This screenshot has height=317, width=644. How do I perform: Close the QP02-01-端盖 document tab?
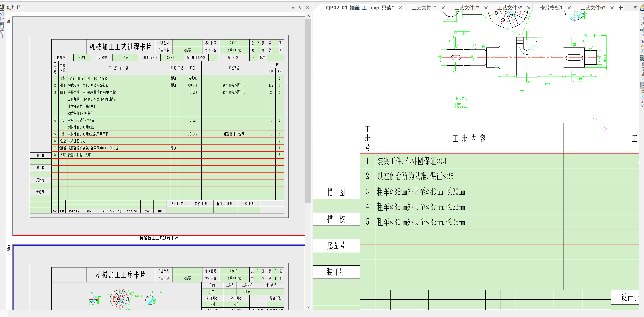click(400, 8)
